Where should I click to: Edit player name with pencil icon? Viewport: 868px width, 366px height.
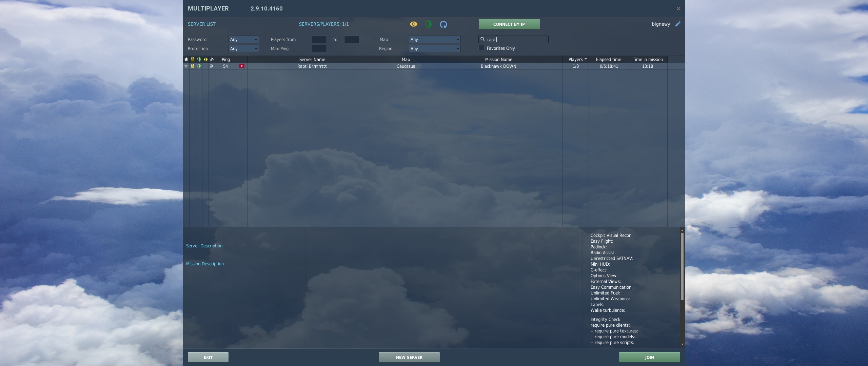677,24
